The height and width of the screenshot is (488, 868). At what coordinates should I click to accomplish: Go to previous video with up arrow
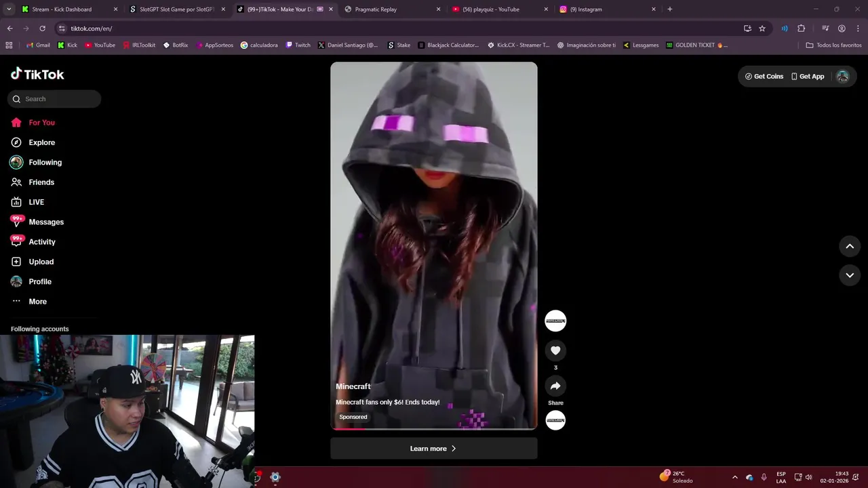coord(850,247)
